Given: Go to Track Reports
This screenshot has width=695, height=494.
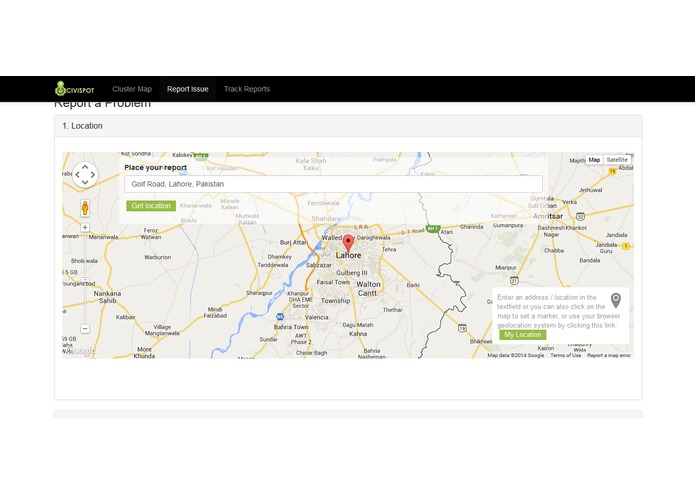Looking at the screenshot, I should tap(247, 89).
